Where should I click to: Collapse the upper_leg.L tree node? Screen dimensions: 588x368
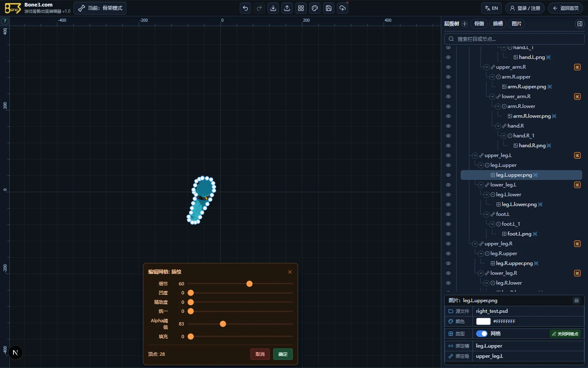pos(475,155)
